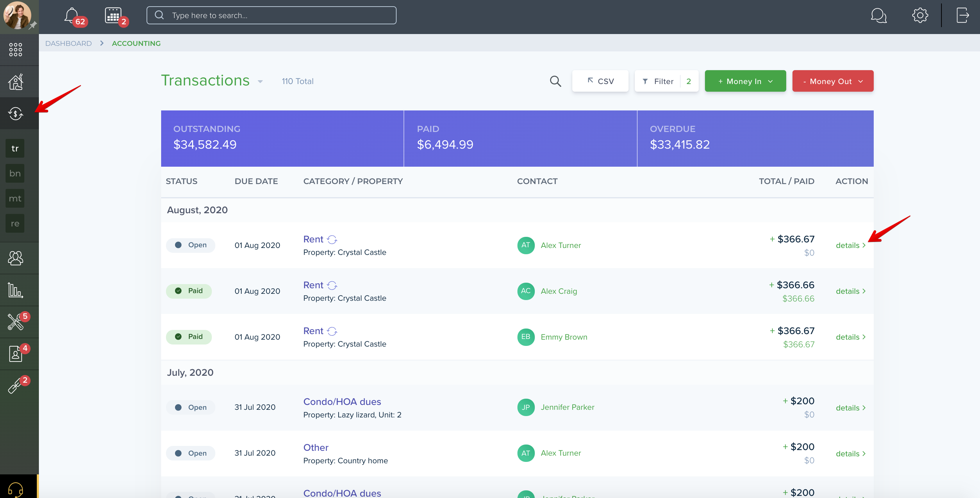Select the accounting dollar icon in sidebar

16,113
